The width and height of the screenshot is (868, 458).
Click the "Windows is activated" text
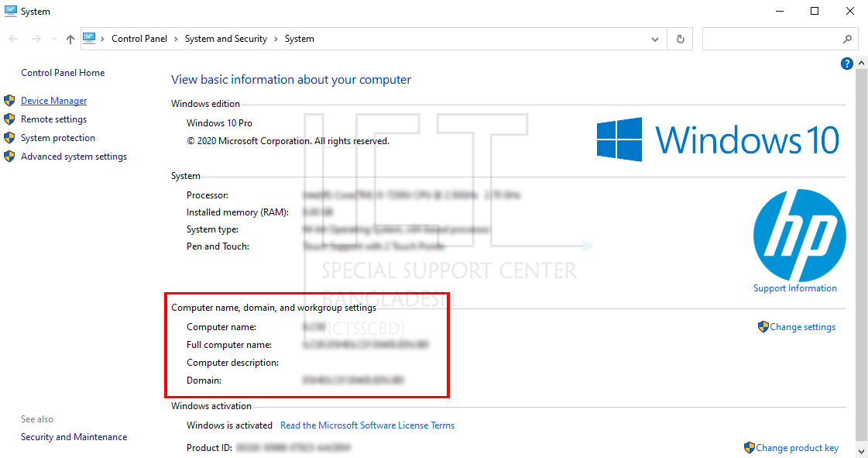pyautogui.click(x=229, y=425)
